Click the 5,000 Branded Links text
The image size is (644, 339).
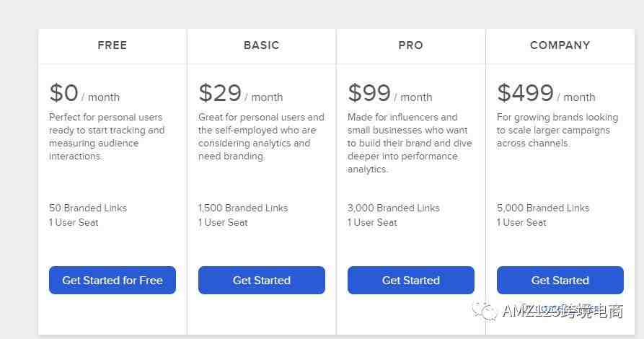click(x=543, y=208)
